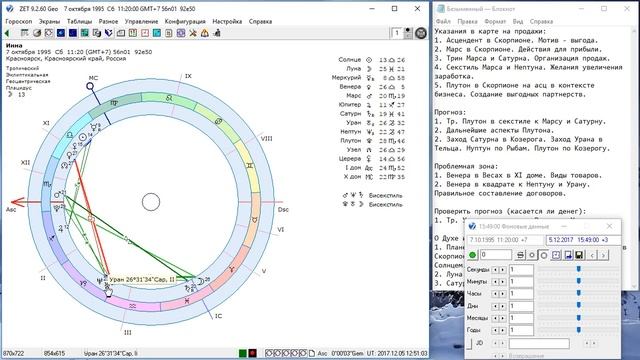Screen dimensions: 640x360
Task: Click the small circle button in Фоновые данные
Action: tap(532, 255)
